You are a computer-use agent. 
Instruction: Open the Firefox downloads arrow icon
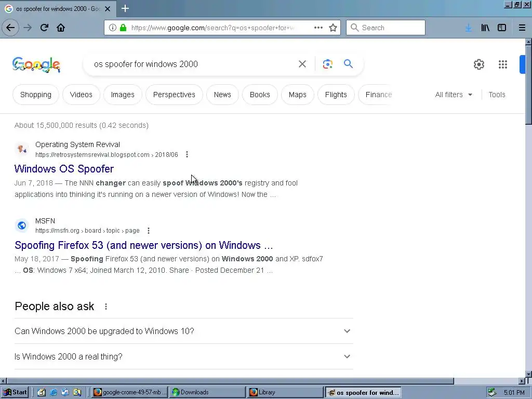tap(468, 28)
